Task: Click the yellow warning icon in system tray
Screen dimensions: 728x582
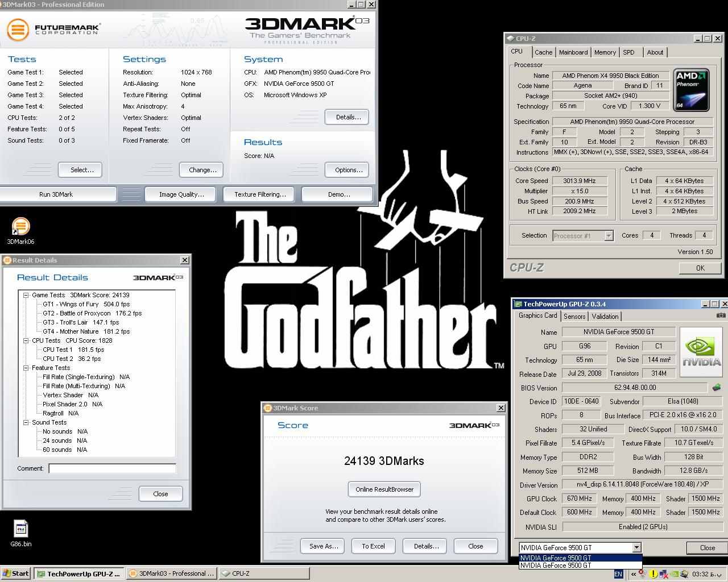Action: click(653, 574)
